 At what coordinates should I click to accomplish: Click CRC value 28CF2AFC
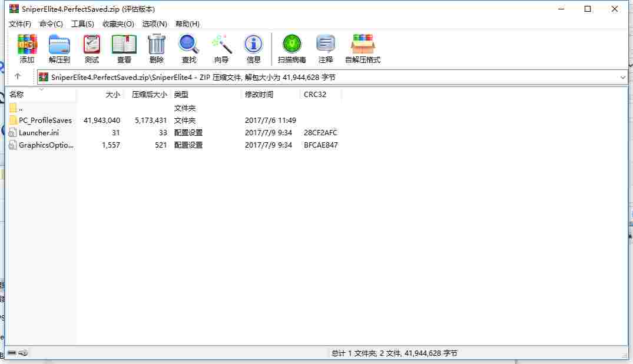tap(320, 133)
